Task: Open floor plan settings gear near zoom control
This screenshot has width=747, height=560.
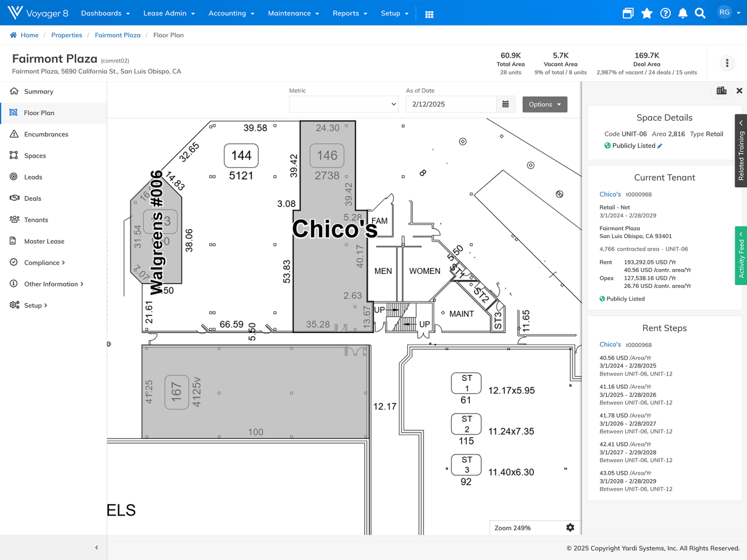Action: 570,527
